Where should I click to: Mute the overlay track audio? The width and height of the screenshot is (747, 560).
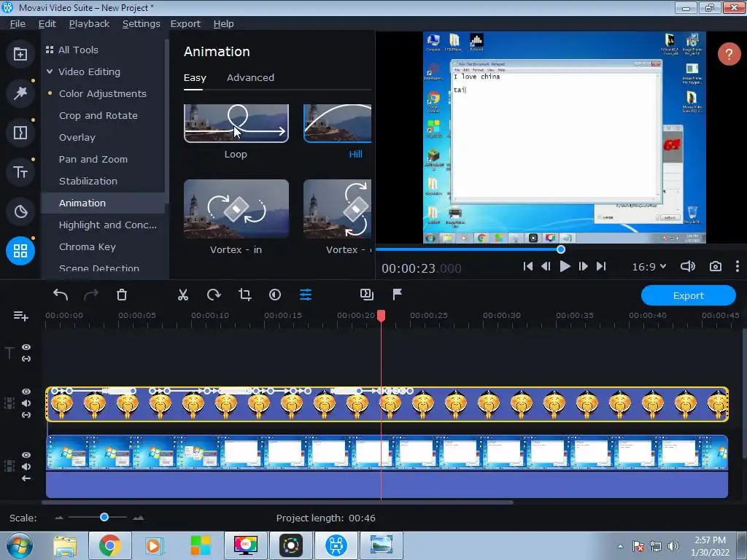tap(26, 403)
